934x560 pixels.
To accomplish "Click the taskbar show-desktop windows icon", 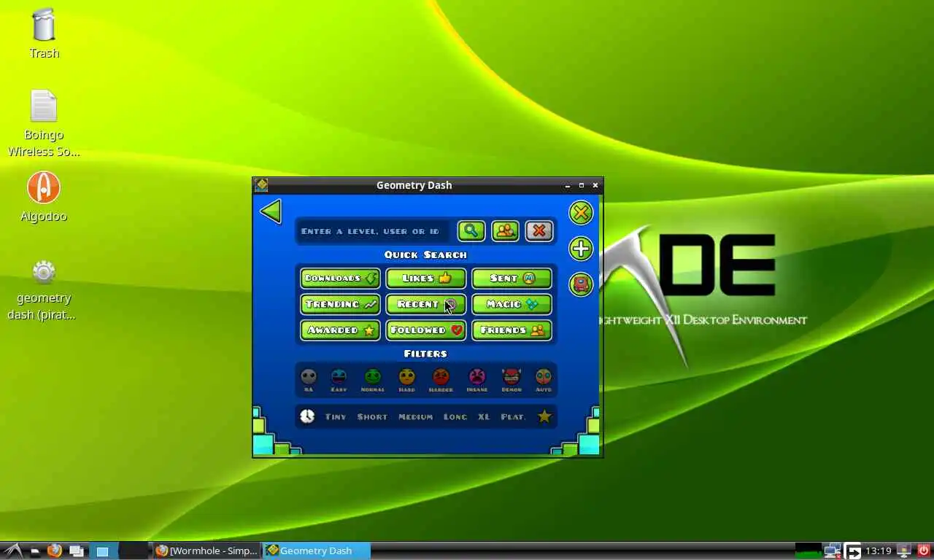I will point(76,551).
